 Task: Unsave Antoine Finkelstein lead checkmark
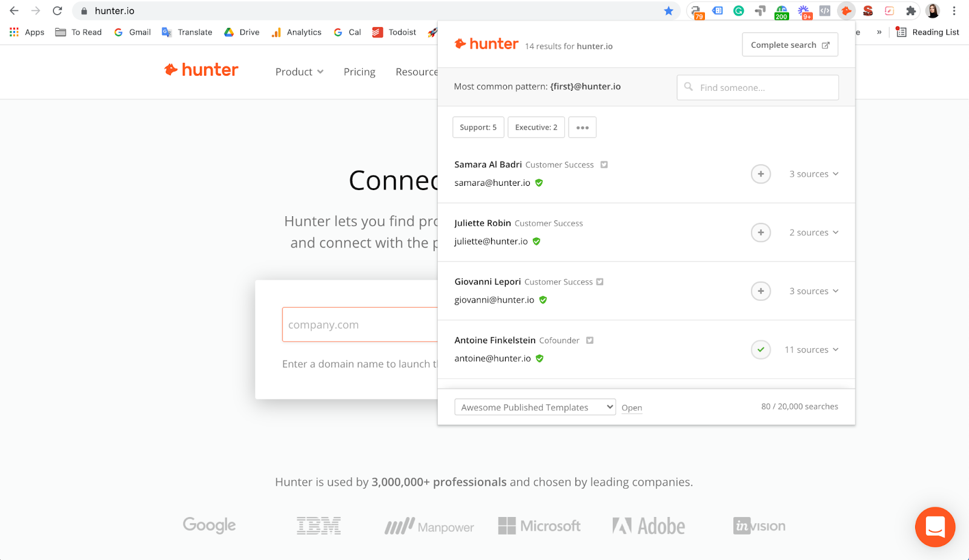[761, 350]
